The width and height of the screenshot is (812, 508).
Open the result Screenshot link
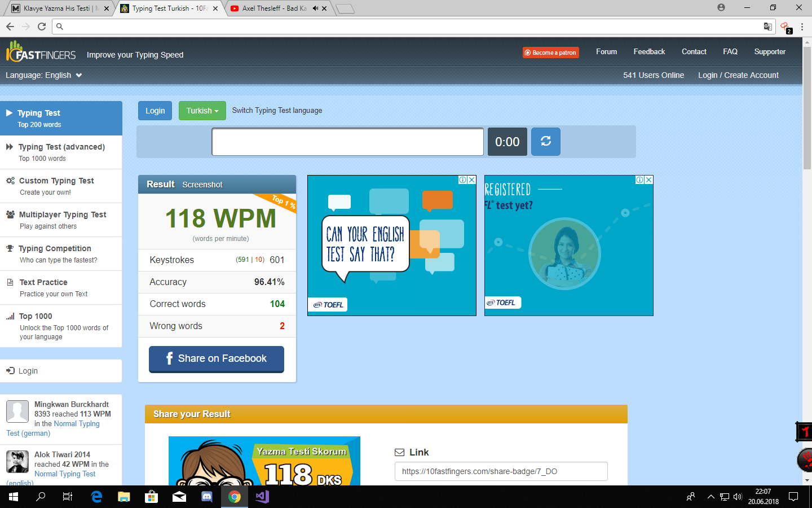202,185
